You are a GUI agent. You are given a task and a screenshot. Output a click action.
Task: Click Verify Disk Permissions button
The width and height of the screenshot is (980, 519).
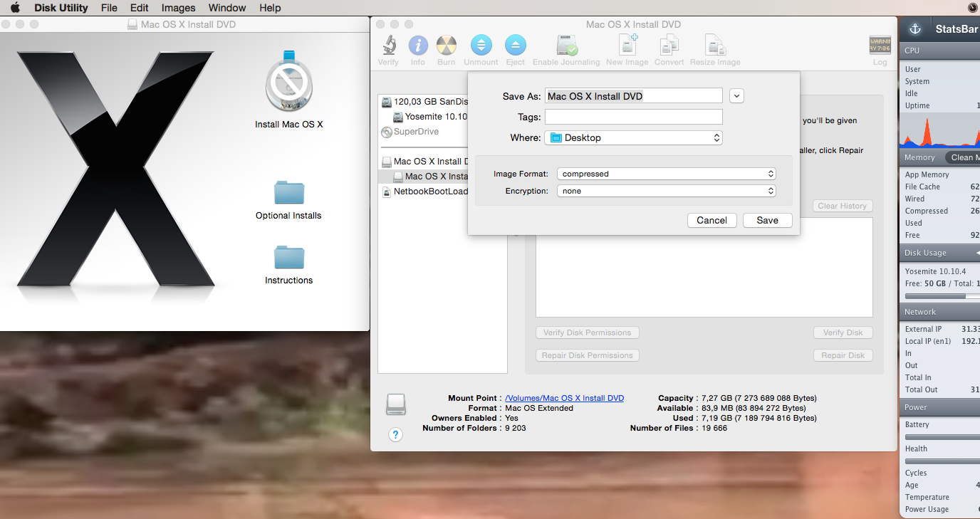pos(588,332)
